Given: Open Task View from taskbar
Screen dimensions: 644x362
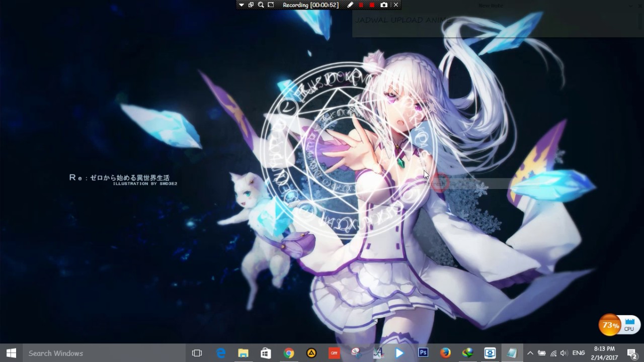Looking at the screenshot, I should 197,353.
